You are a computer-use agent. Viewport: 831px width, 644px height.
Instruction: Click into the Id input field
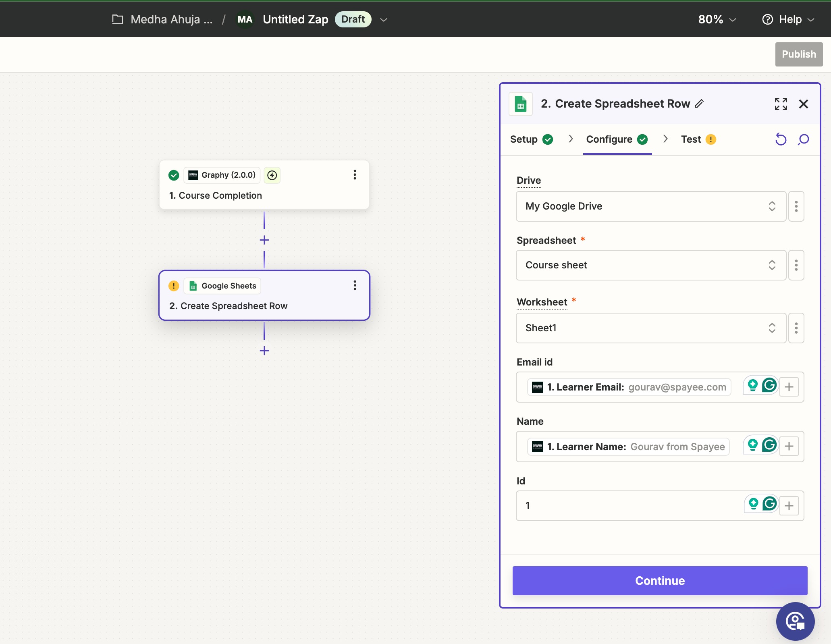(629, 506)
